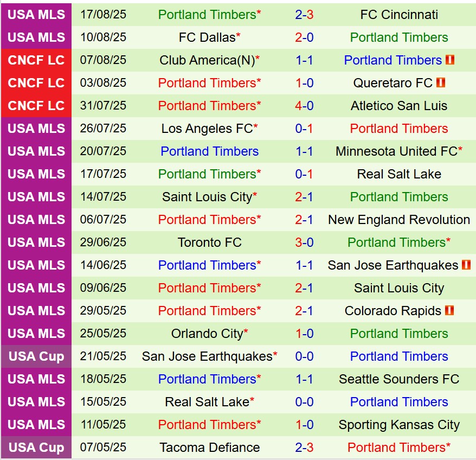Image resolution: width=476 pixels, height=460 pixels.
Task: Click the red card icon beside Queretaro FC
Action: (440, 83)
